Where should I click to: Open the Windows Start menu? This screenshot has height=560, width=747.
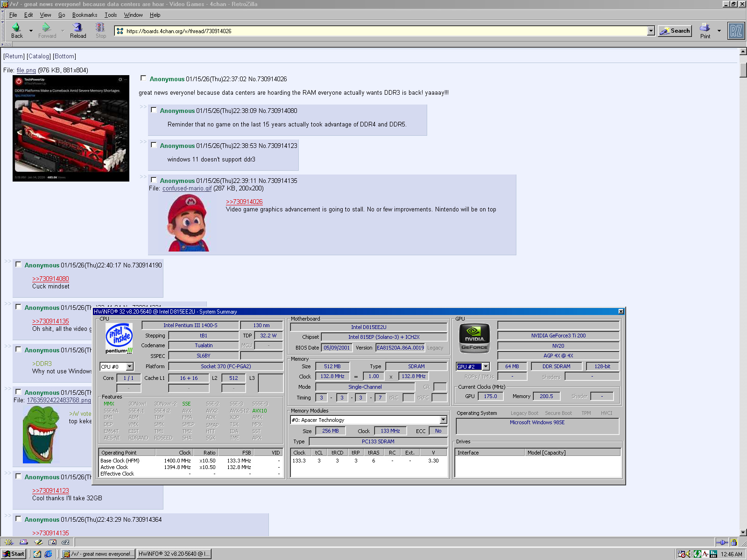(x=14, y=554)
